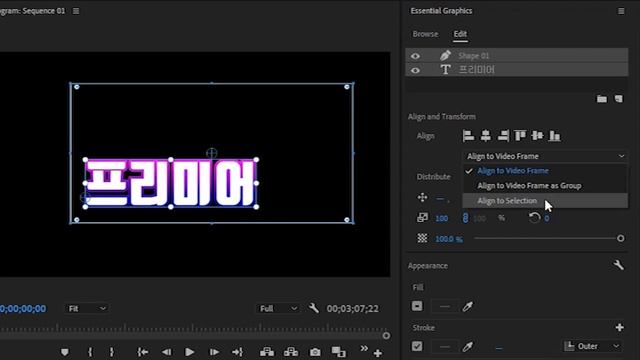This screenshot has width=640, height=360.
Task: Switch to the Browse tab
Action: pos(425,34)
